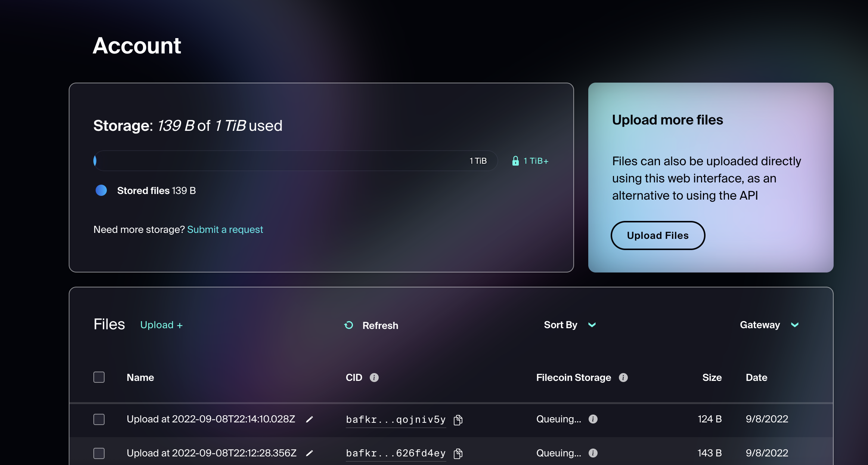The height and width of the screenshot is (465, 868).
Task: Click info icon beside first Queuing status
Action: [593, 419]
